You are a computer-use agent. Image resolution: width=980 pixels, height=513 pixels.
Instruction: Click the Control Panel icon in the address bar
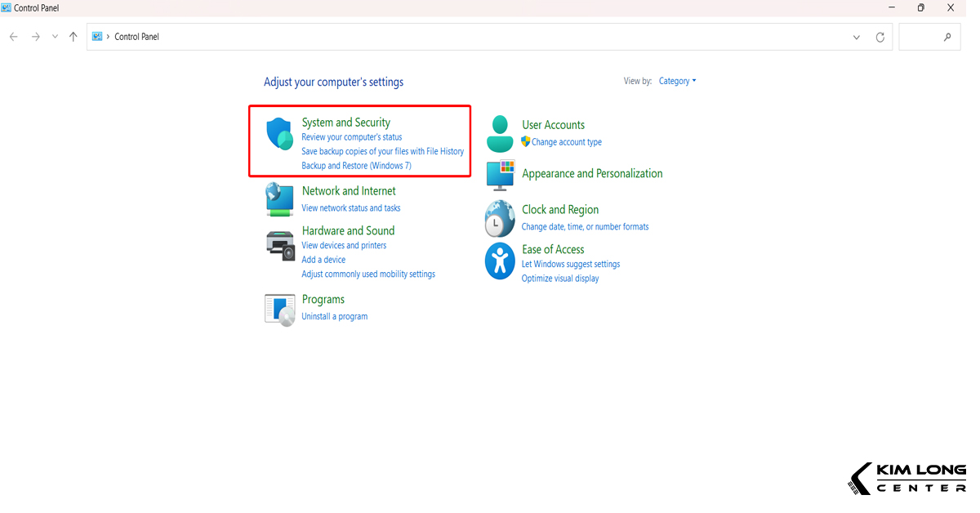pos(97,36)
